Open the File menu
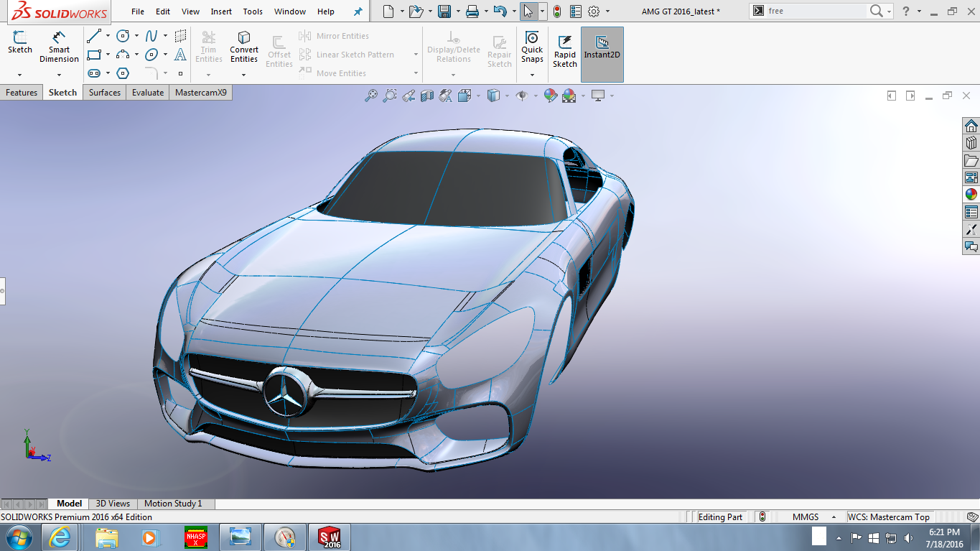The height and width of the screenshot is (551, 980). click(138, 11)
